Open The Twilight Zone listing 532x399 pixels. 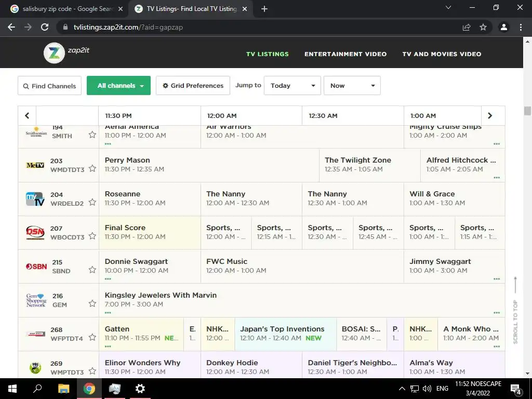[370, 165]
